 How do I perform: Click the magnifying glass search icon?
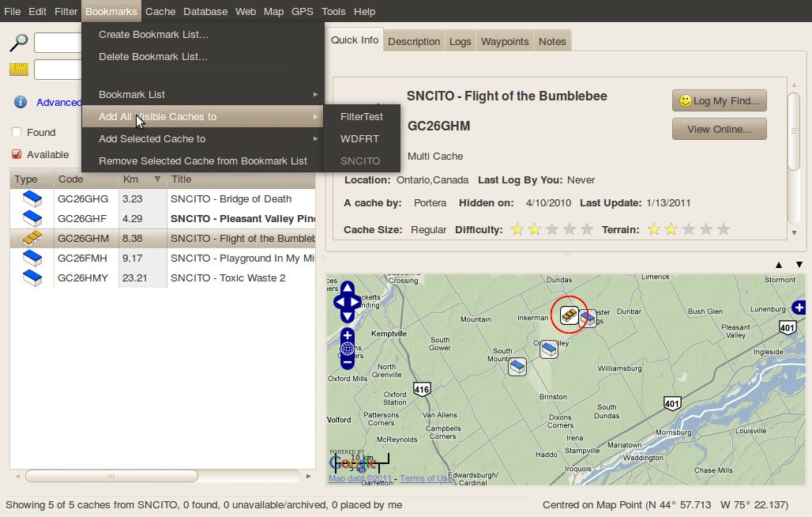coord(19,42)
